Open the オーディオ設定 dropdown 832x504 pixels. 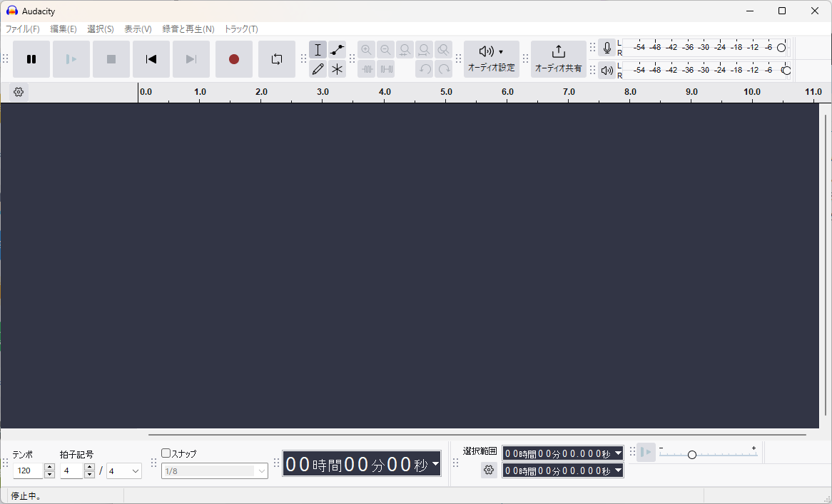pyautogui.click(x=491, y=58)
